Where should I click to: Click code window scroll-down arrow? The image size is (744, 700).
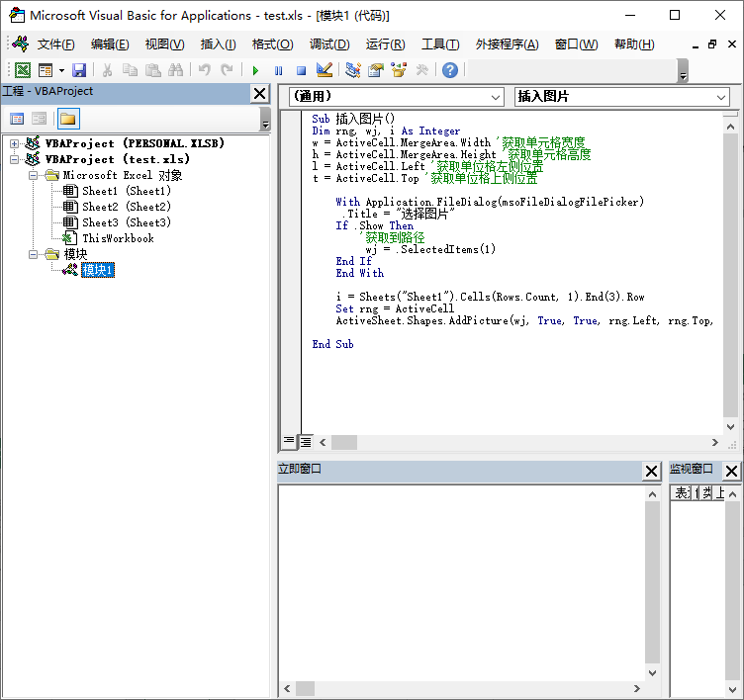click(x=731, y=426)
